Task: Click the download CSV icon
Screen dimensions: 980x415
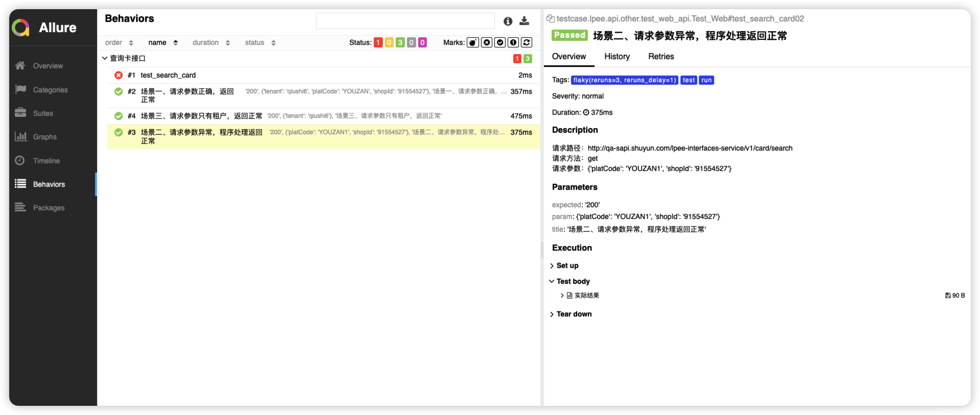Action: click(524, 21)
